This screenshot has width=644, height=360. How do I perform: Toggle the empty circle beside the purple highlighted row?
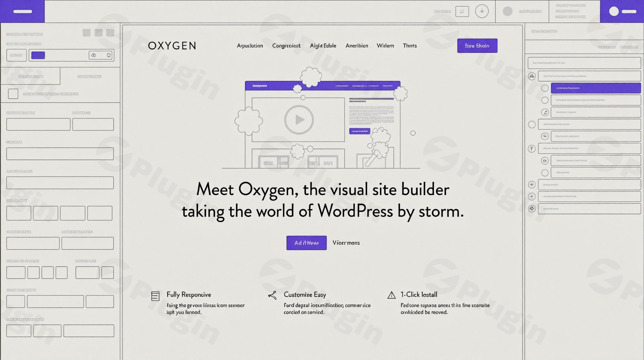pyautogui.click(x=545, y=88)
